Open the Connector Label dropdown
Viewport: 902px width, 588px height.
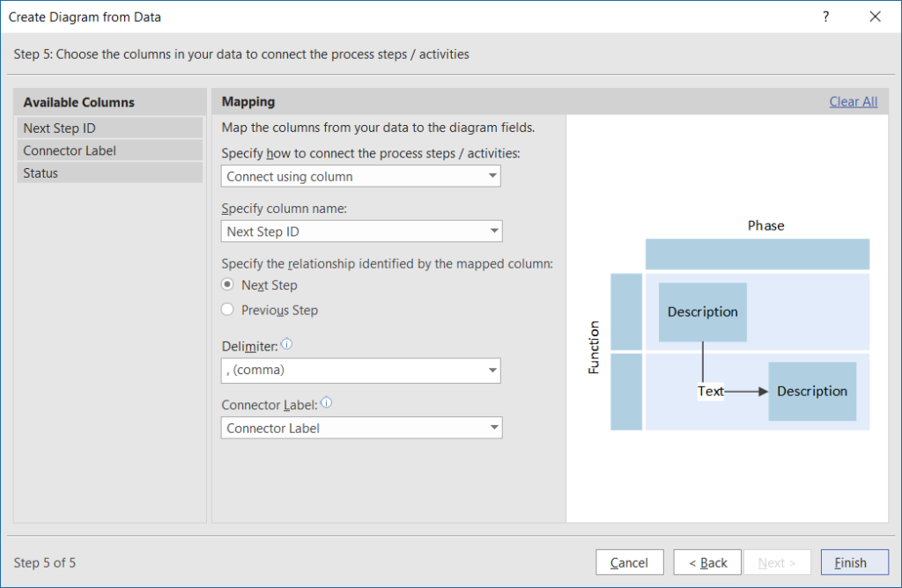(x=360, y=428)
